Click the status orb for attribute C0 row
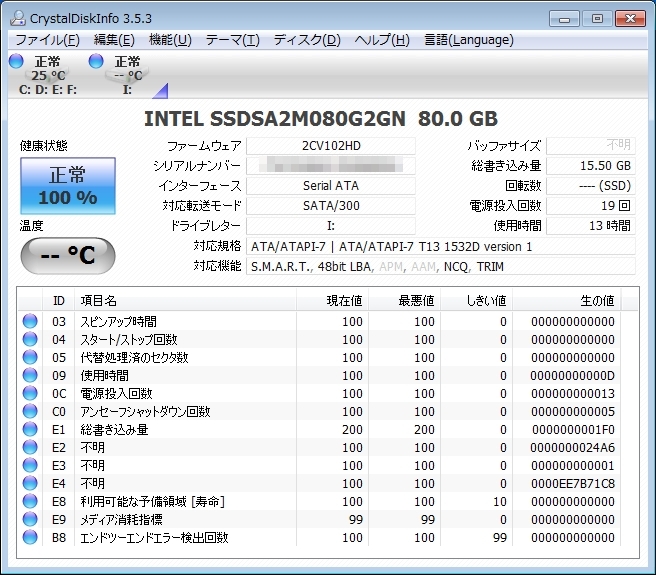The width and height of the screenshot is (656, 575). (30, 412)
